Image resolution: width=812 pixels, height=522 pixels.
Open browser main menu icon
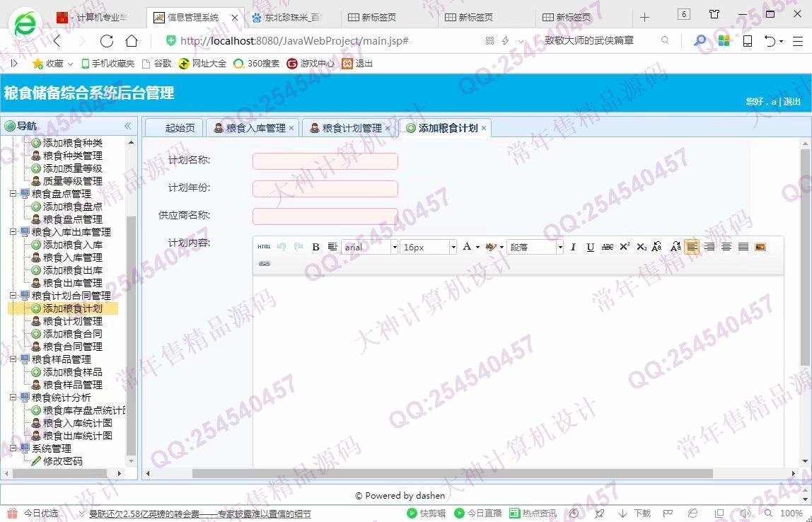pos(798,41)
